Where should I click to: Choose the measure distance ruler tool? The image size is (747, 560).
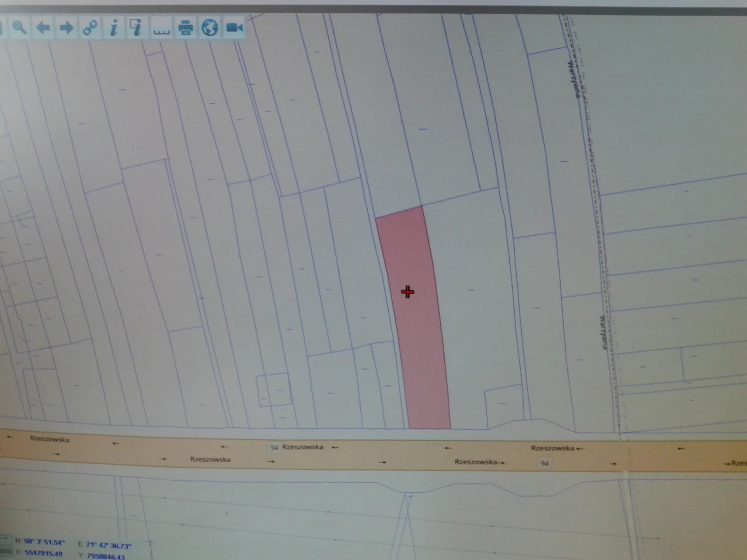pos(161,28)
